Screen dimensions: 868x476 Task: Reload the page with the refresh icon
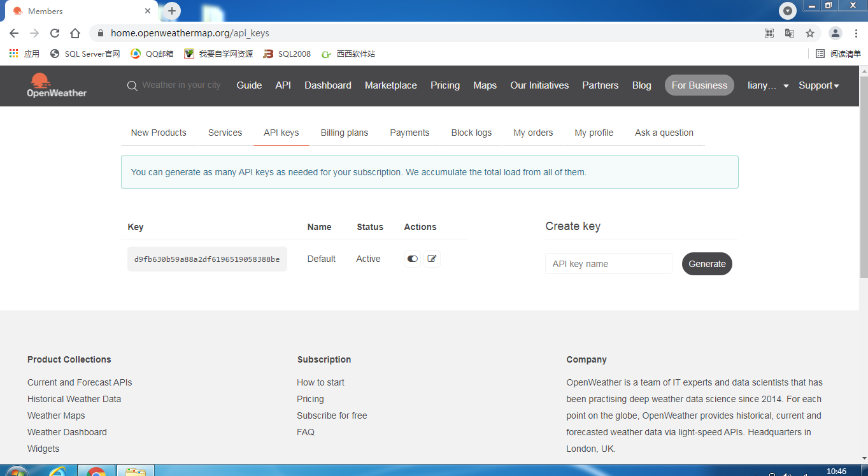pos(55,33)
